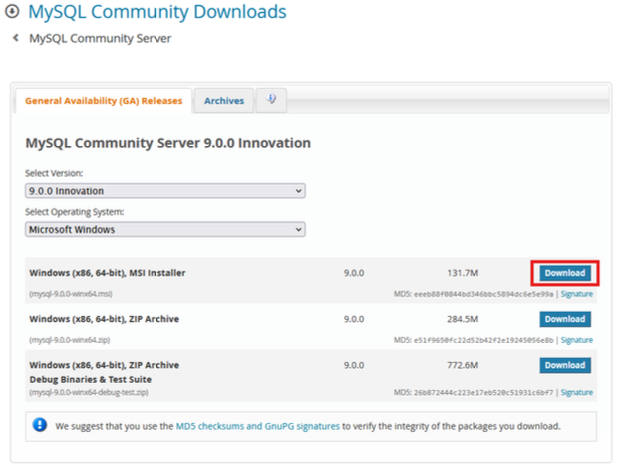This screenshot has height=467, width=617.
Task: Click the 284.5M size value
Action: [462, 319]
